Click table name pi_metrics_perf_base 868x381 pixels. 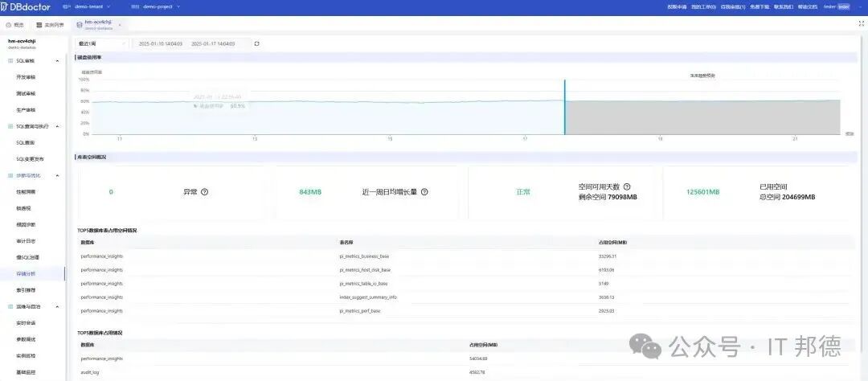click(360, 311)
